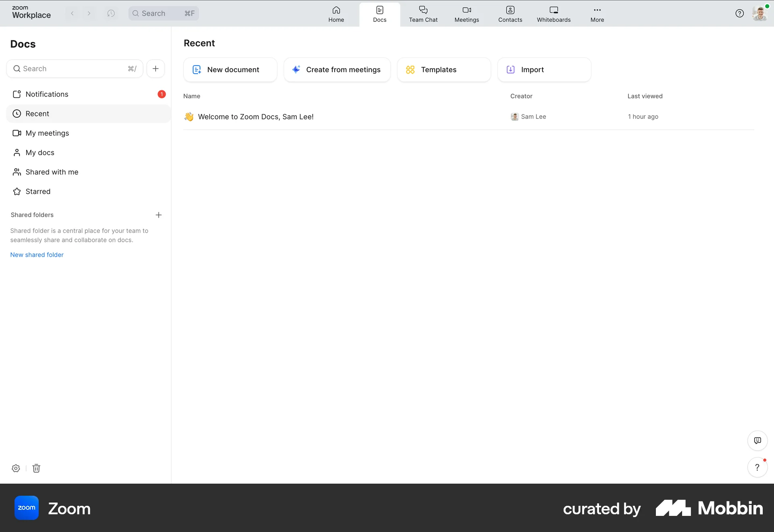The height and width of the screenshot is (532, 774).
Task: Click the user profile avatar
Action: tap(759, 13)
